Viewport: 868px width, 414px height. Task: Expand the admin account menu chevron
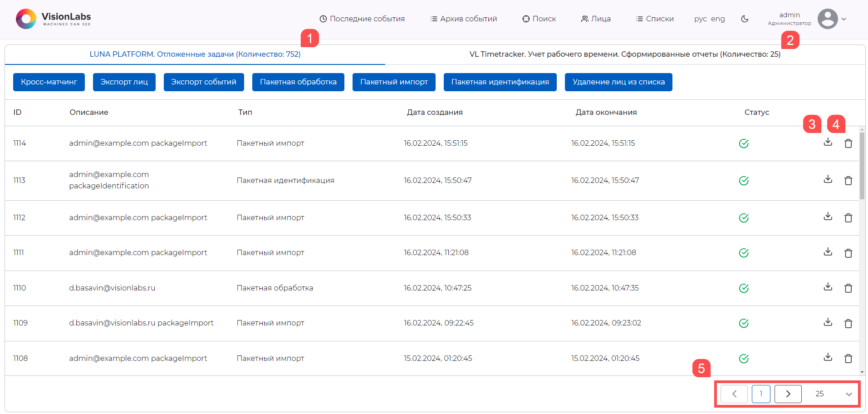coord(844,19)
